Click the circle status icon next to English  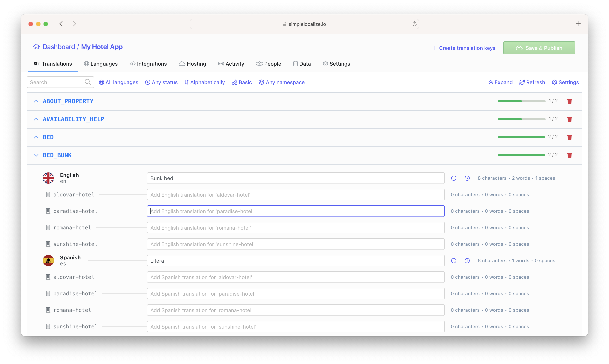(453, 178)
